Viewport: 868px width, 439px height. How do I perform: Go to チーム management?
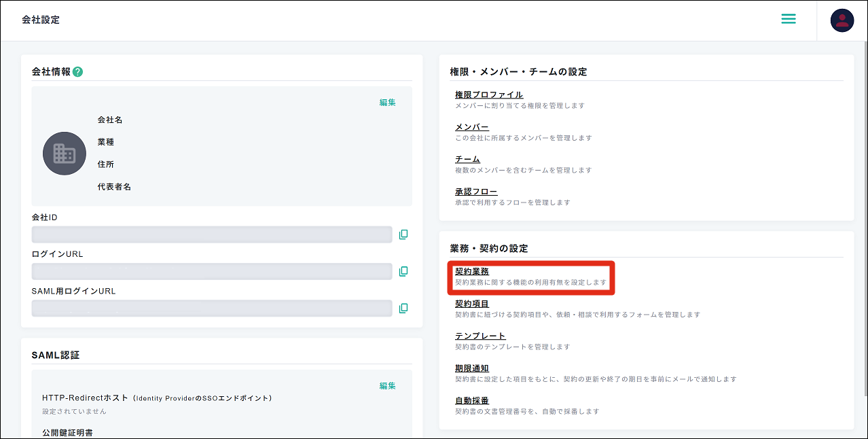point(467,159)
